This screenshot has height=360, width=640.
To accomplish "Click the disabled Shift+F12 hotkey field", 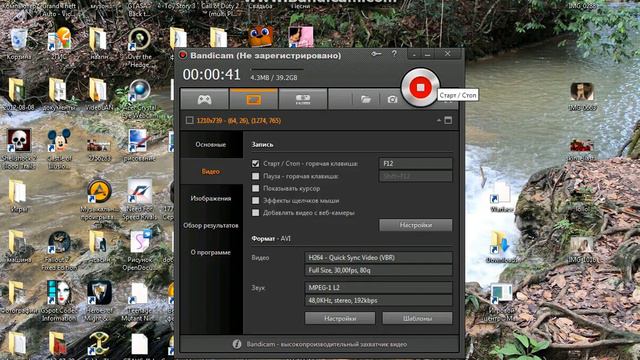I will click(416, 176).
